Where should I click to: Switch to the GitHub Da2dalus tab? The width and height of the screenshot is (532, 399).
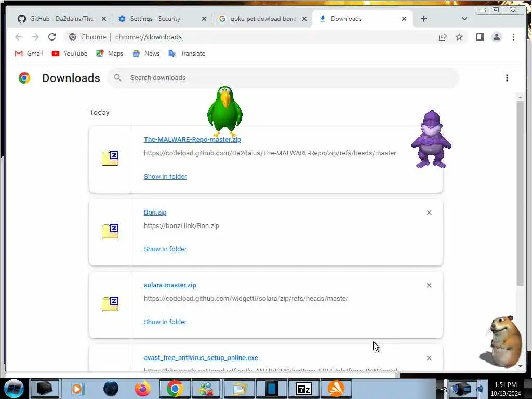pyautogui.click(x=61, y=19)
